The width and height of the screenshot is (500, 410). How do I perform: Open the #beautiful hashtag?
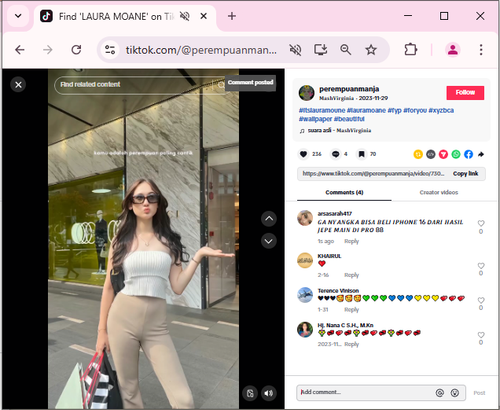[x=349, y=119]
